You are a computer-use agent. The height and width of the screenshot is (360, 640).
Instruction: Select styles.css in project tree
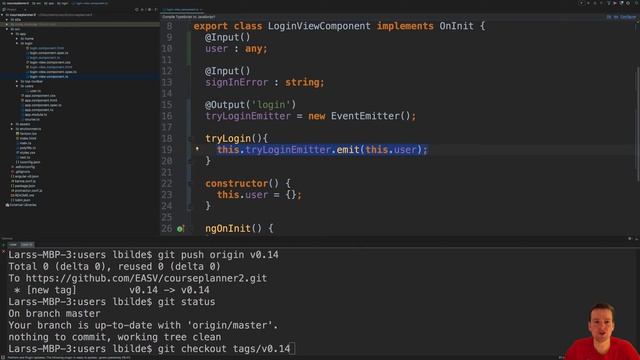tap(27, 153)
